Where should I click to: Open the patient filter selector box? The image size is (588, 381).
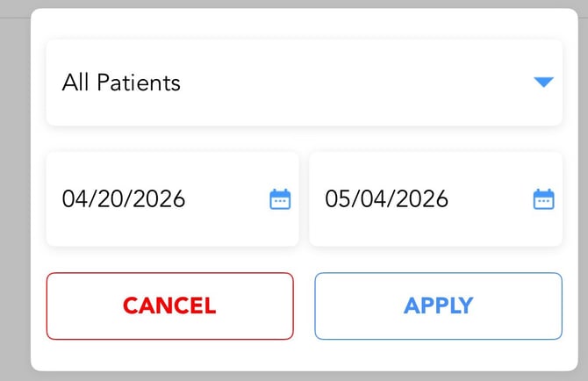click(x=304, y=83)
